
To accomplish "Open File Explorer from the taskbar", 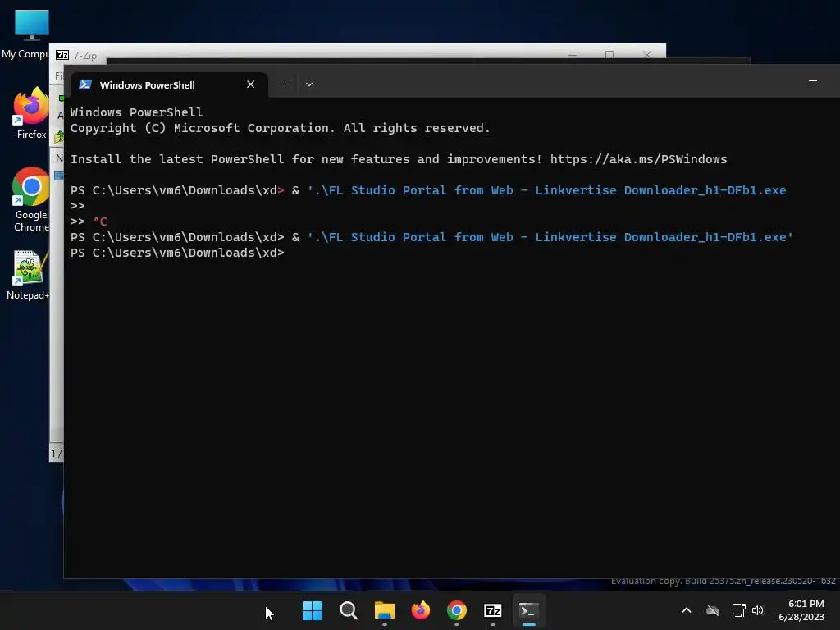I will [x=384, y=610].
